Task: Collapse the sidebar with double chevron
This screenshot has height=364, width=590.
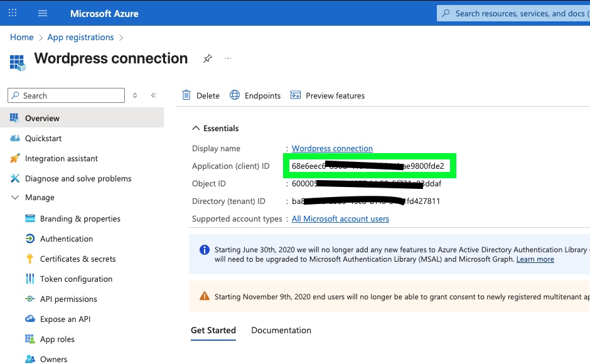Action: point(153,95)
